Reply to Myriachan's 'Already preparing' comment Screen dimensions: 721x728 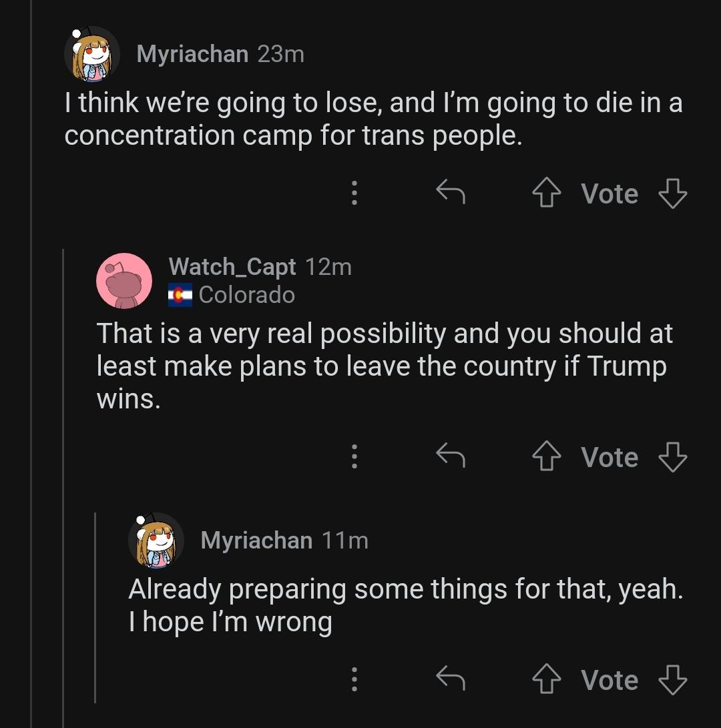[450, 679]
